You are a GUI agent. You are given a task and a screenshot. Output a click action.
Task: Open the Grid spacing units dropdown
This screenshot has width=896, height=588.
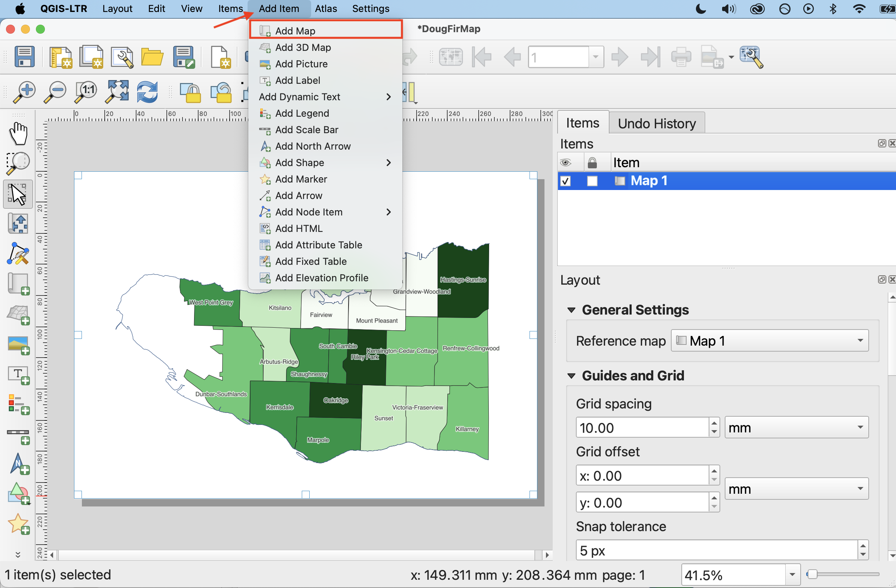(x=796, y=428)
